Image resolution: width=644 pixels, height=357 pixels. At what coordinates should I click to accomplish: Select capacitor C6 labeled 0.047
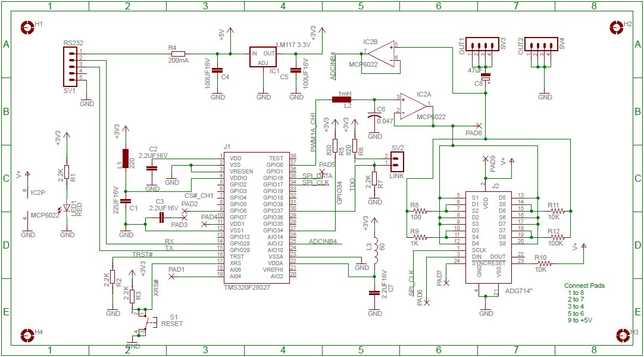[x=374, y=116]
